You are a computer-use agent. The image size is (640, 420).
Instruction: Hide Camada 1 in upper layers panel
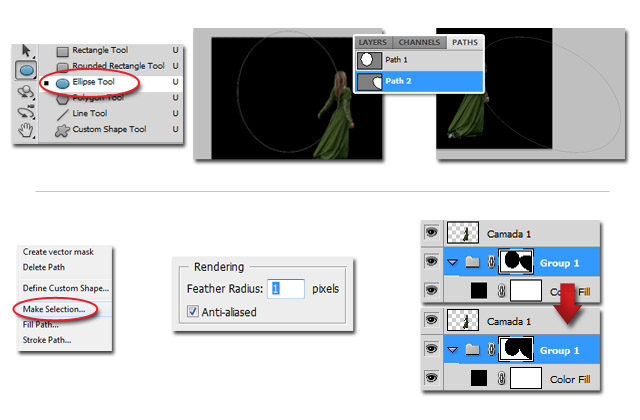click(431, 233)
